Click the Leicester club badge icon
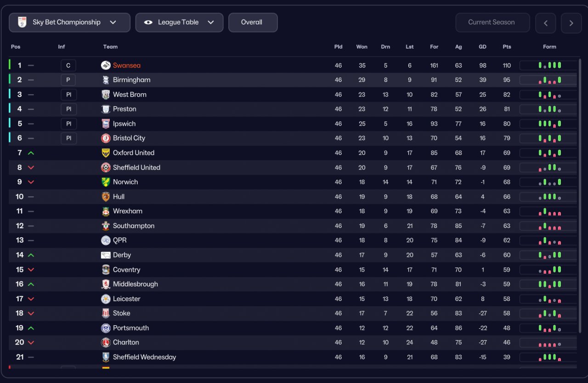The image size is (588, 383). 106,299
